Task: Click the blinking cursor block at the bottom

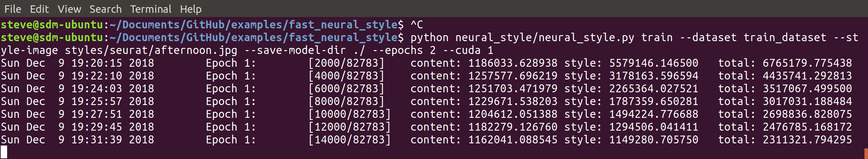Action: coord(4,152)
